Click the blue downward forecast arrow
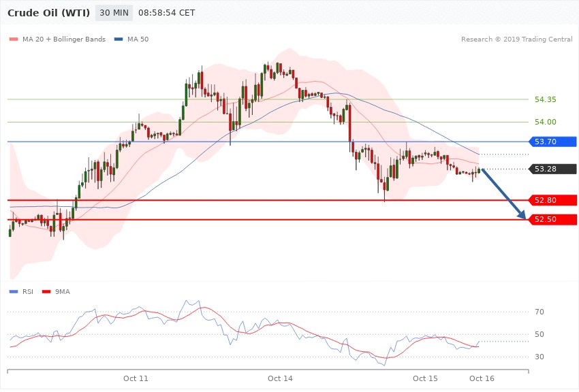This screenshot has height=392, width=579. tap(504, 194)
